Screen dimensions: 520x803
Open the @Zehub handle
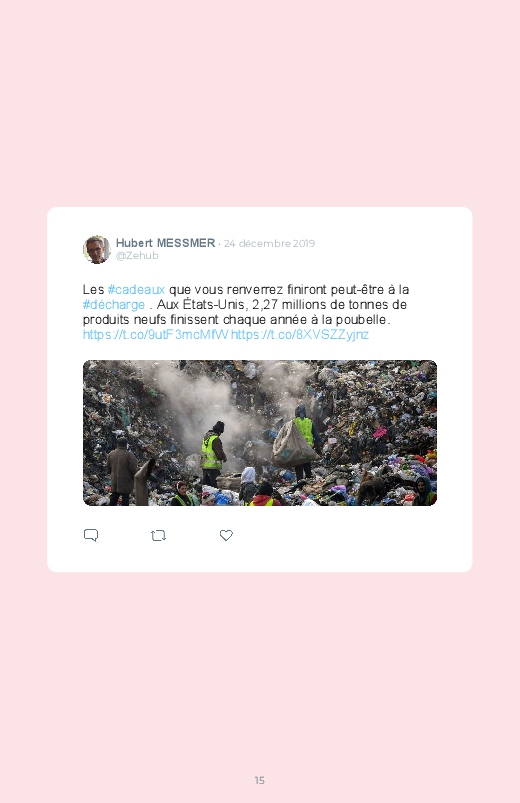137,256
